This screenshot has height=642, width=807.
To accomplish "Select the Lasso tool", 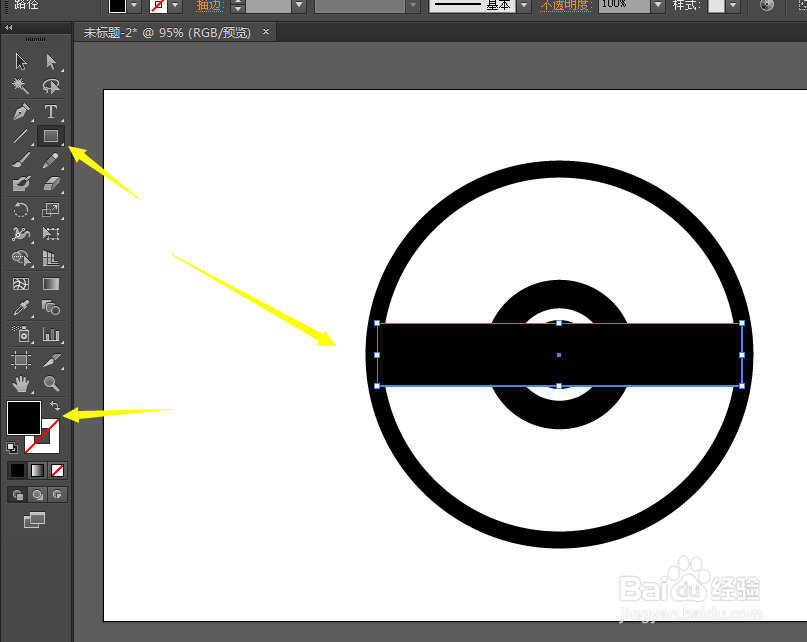I will pos(51,85).
